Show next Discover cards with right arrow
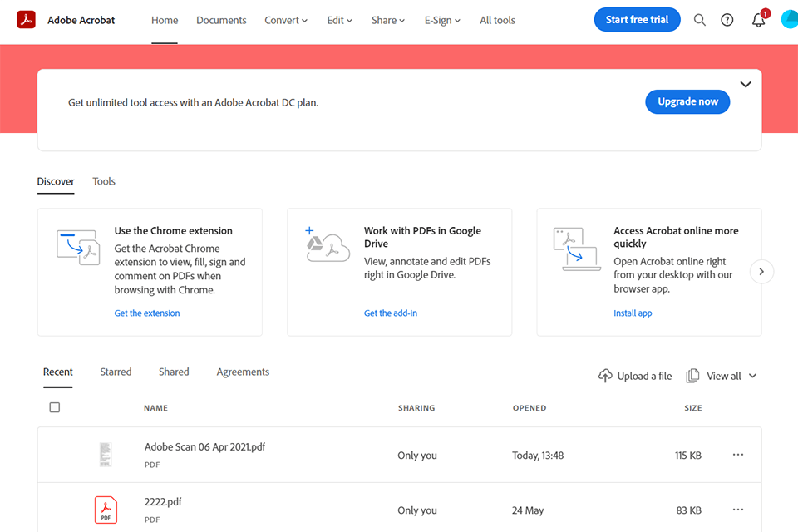Image resolution: width=798 pixels, height=532 pixels. pyautogui.click(x=761, y=272)
